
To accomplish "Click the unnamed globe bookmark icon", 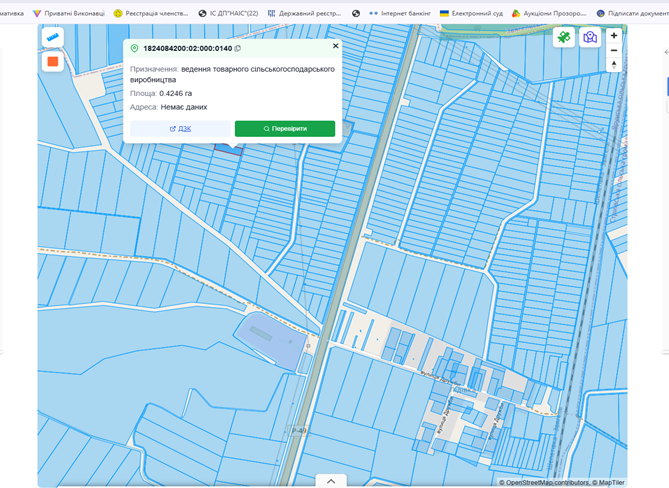I will (x=356, y=14).
